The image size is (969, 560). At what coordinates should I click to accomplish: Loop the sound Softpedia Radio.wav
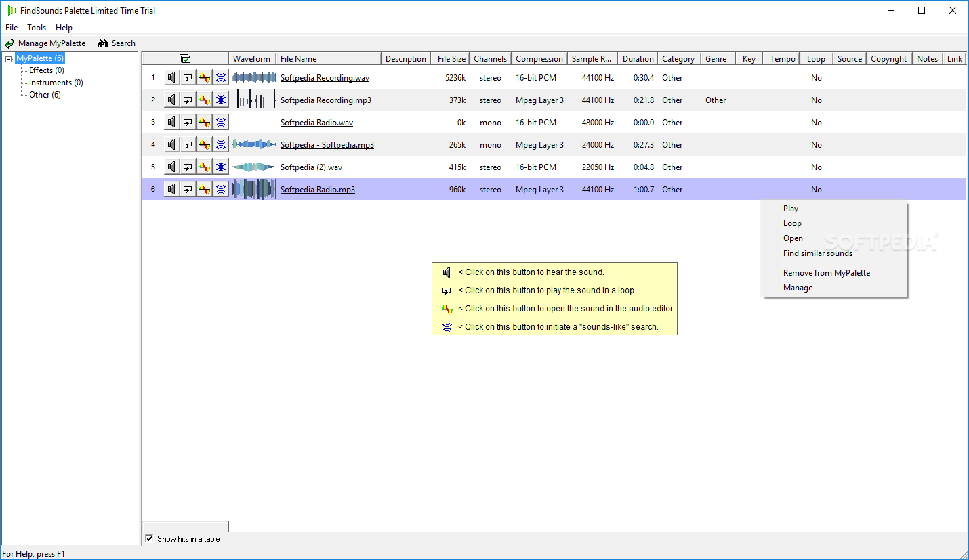coord(188,123)
